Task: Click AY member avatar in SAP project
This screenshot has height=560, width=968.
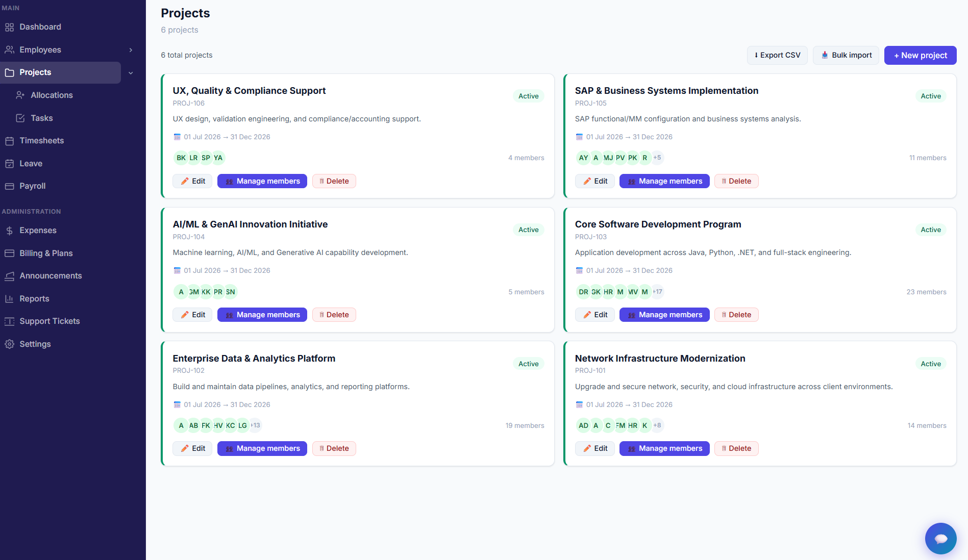Action: 583,158
